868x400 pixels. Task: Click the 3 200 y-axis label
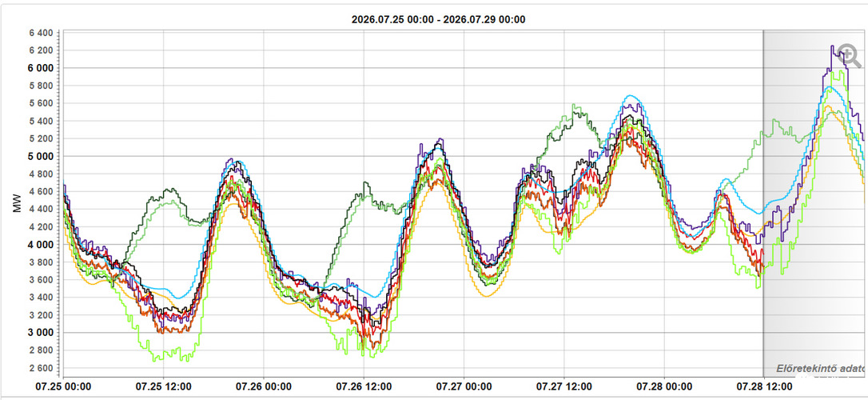click(x=41, y=315)
